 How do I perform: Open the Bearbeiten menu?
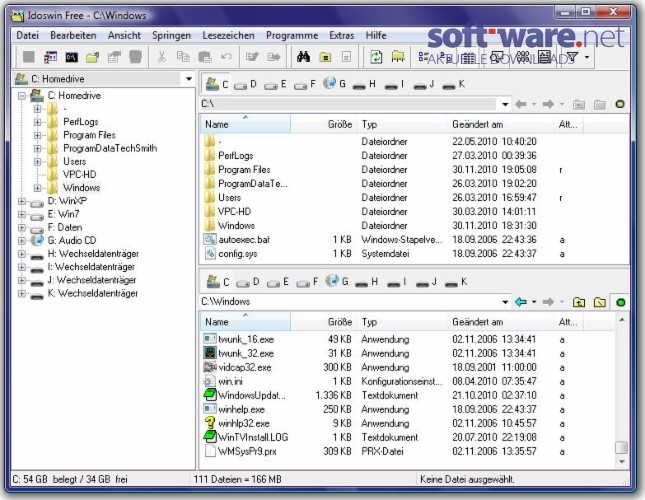click(73, 35)
